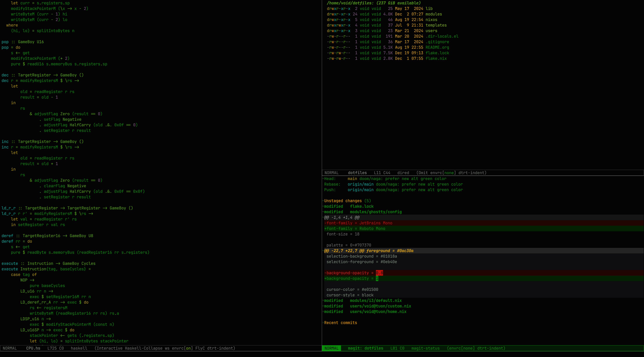This screenshot has height=357, width=644.
Task: Click green NORMAL state tag in magit modeline
Action: pyautogui.click(x=331, y=348)
